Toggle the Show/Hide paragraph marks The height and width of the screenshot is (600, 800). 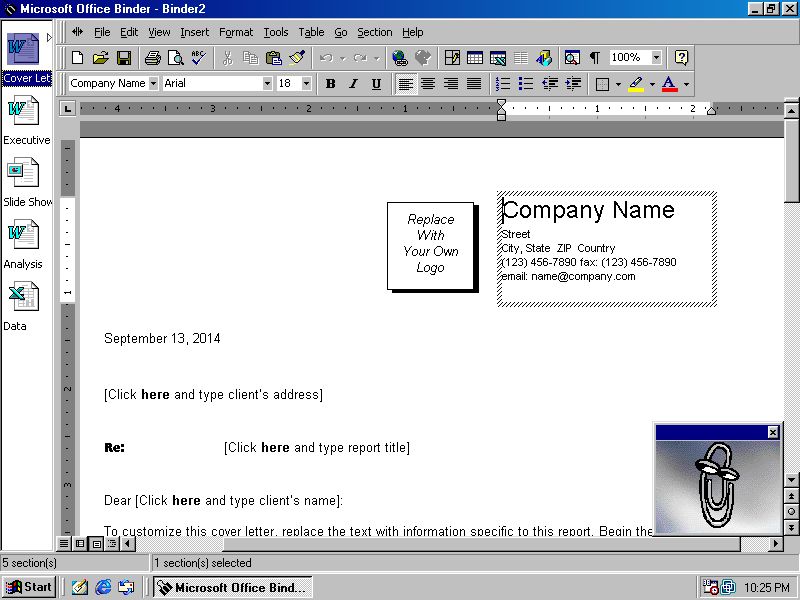pyautogui.click(x=594, y=58)
